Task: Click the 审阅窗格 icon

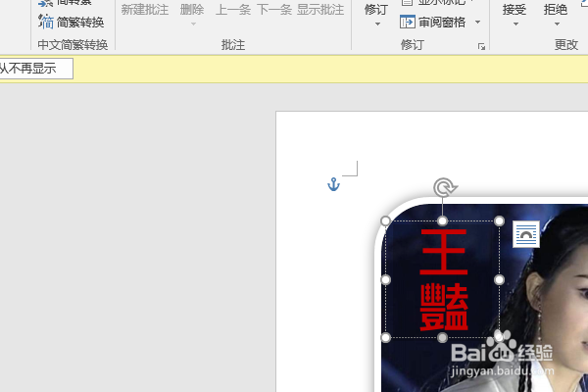Action: pyautogui.click(x=408, y=23)
